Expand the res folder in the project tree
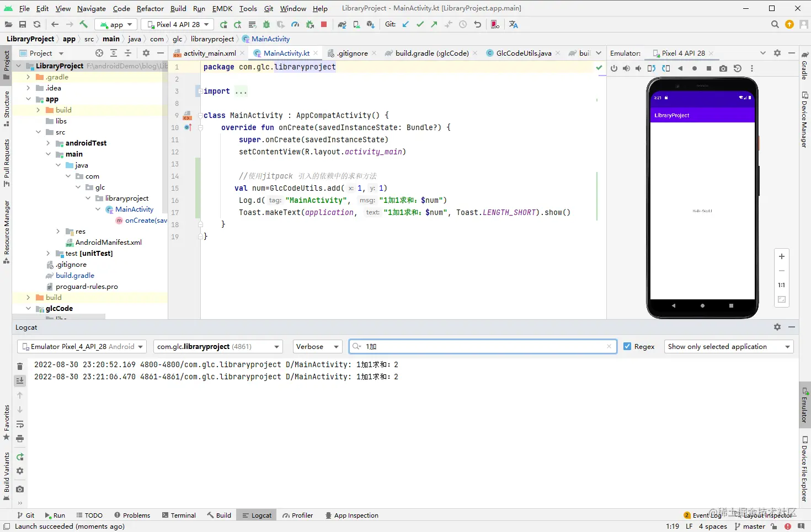811x532 pixels. click(x=58, y=232)
